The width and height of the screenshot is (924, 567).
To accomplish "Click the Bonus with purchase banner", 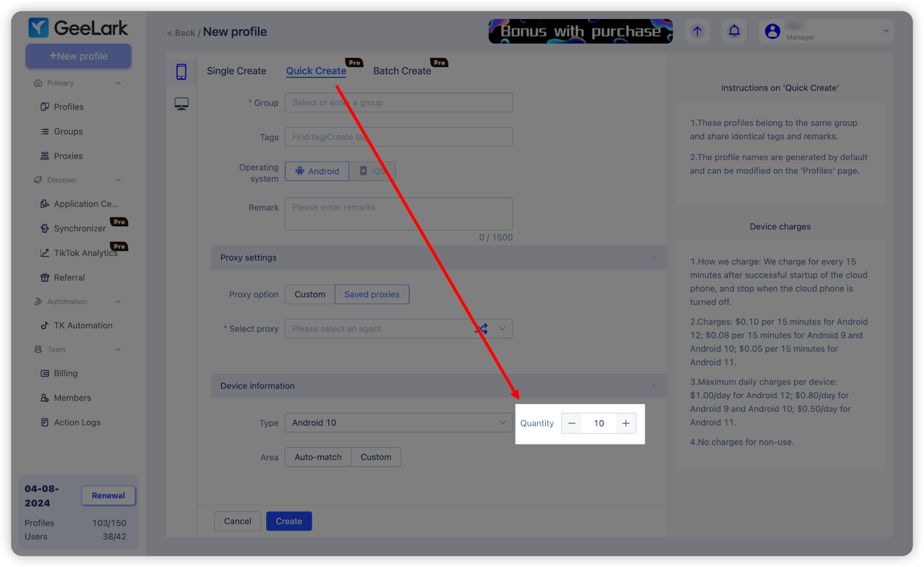I will tap(580, 31).
